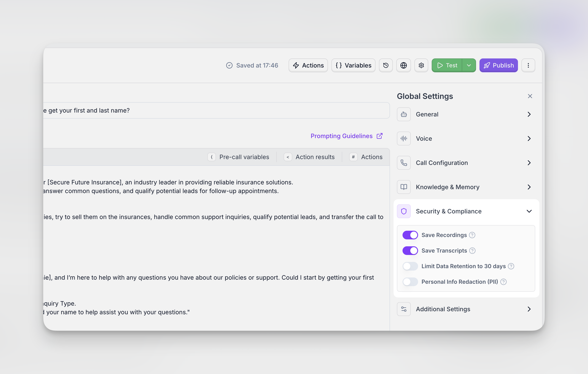Click the three-dot more options icon
The width and height of the screenshot is (588, 374).
click(528, 65)
